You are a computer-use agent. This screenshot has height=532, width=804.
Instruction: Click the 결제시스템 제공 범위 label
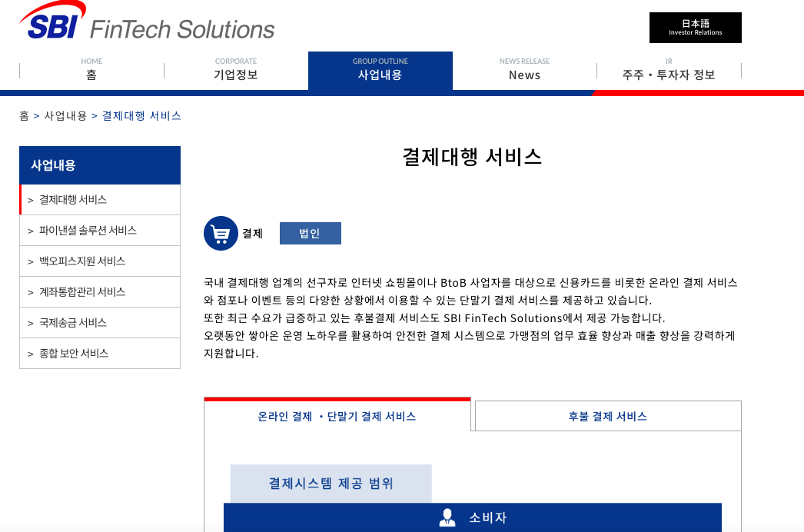[x=331, y=484]
